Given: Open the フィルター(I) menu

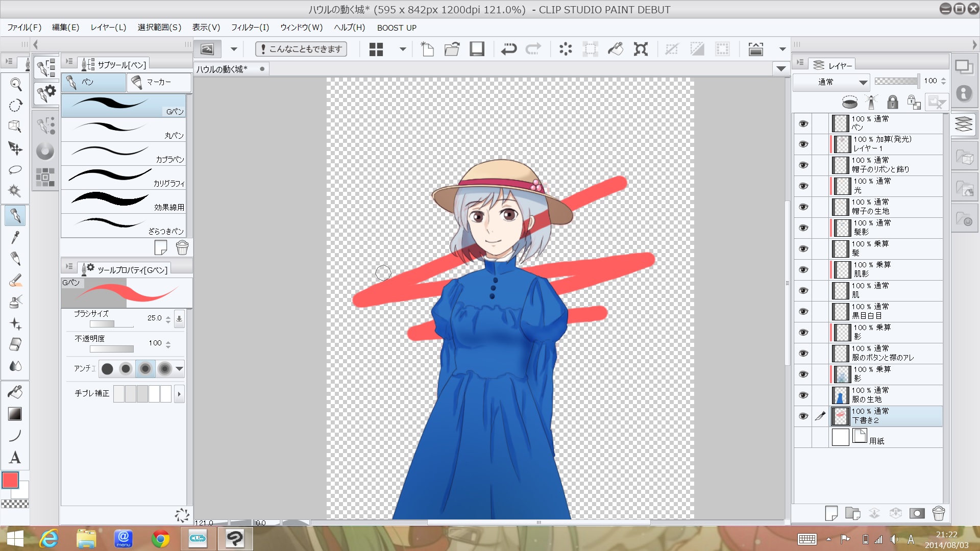Looking at the screenshot, I should (x=250, y=28).
